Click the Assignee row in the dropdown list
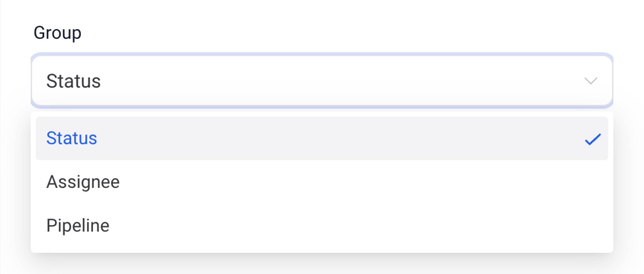This screenshot has width=644, height=274. click(322, 182)
